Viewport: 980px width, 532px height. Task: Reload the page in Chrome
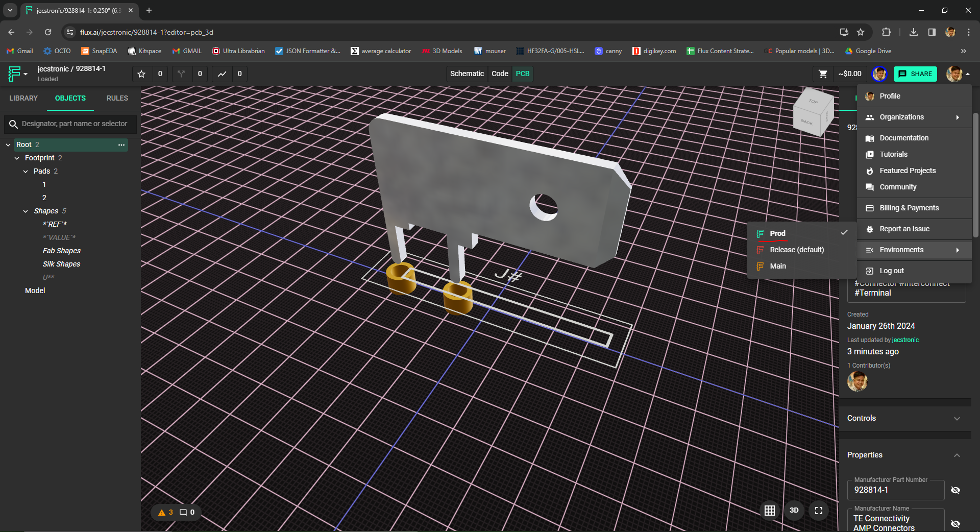pyautogui.click(x=48, y=32)
